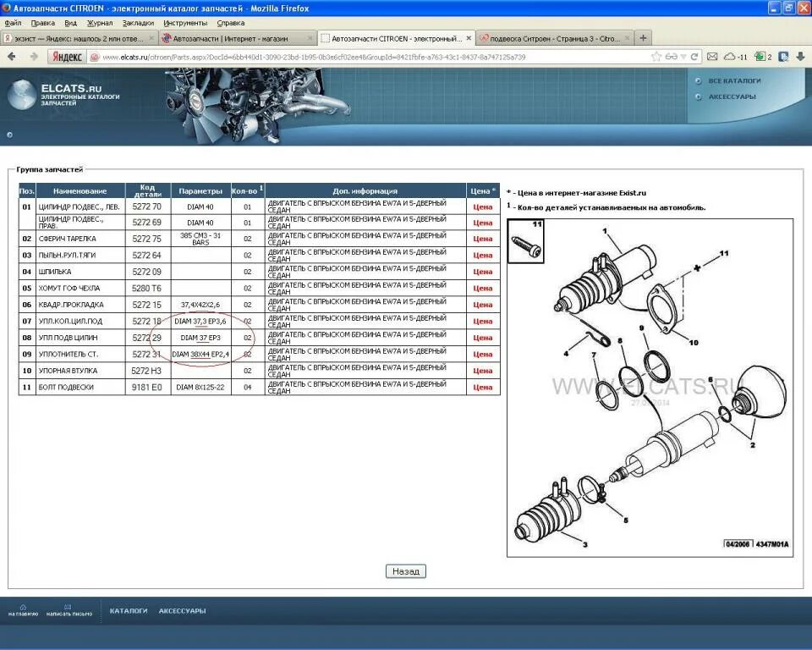Click the blue B toolbar icon
This screenshot has height=650, width=812.
pyautogui.click(x=784, y=57)
